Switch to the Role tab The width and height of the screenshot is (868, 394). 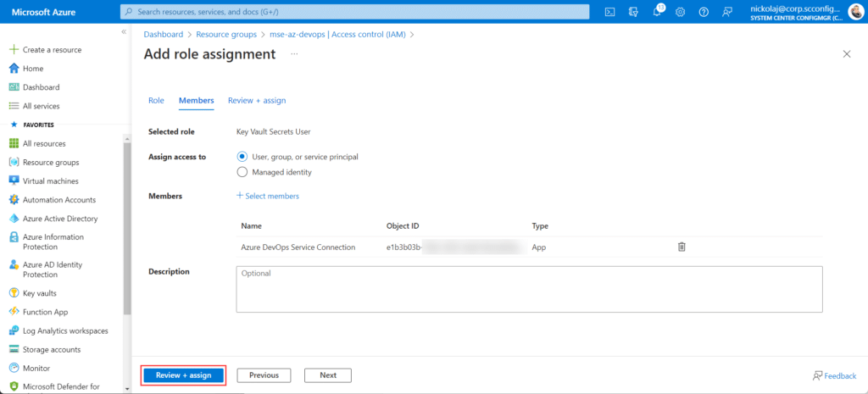[x=156, y=101]
